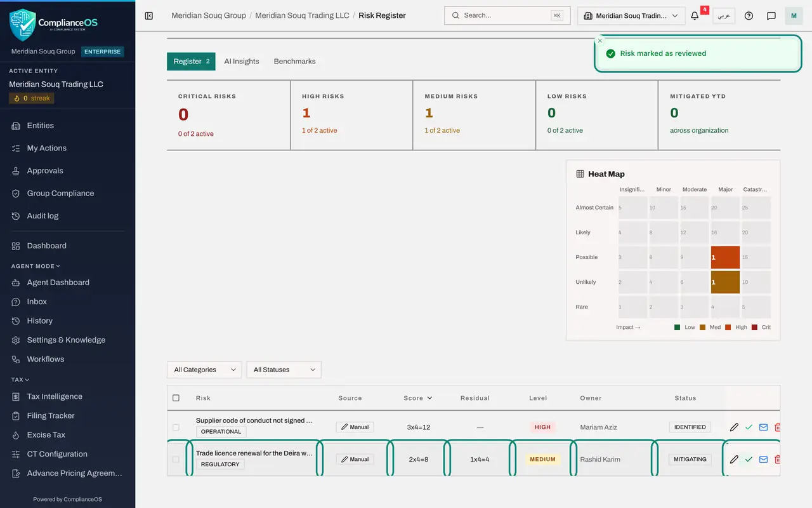812x508 pixels.
Task: Email the Supplier code of conduct risk
Action: click(763, 427)
